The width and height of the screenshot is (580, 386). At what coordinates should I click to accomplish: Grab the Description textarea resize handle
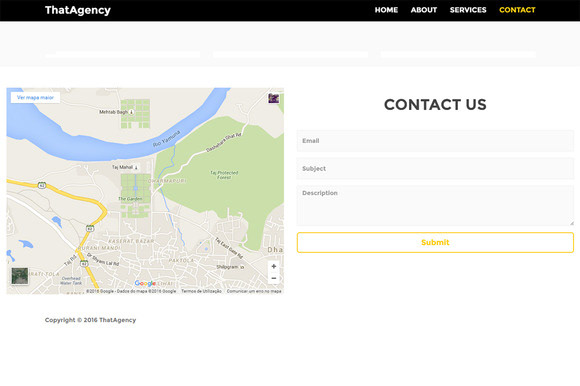[x=571, y=223]
